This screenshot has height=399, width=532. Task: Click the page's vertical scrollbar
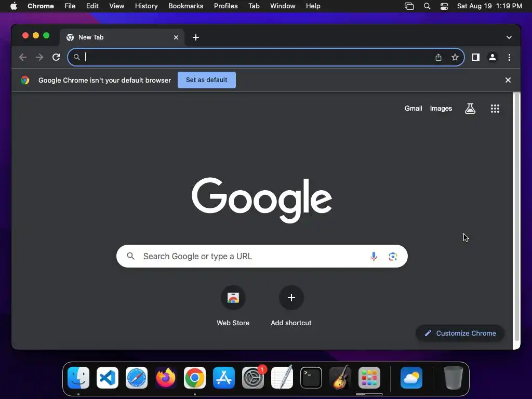click(x=516, y=217)
